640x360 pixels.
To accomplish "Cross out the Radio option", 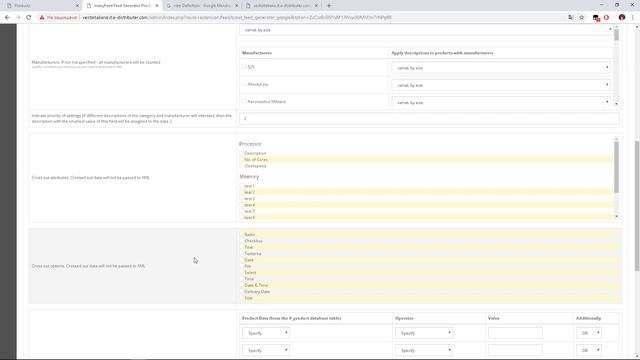I will (242, 235).
